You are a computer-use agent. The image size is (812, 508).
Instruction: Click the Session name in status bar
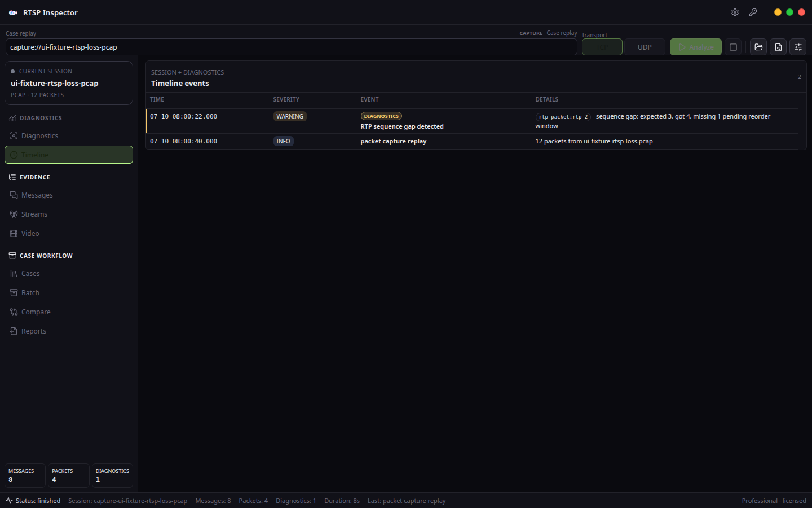coord(128,501)
